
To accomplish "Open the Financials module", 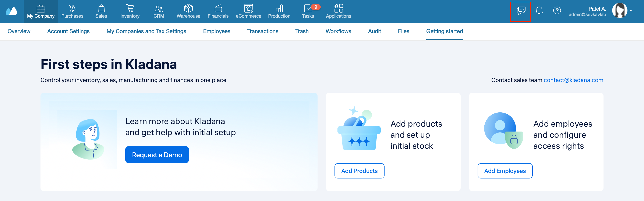I will (x=218, y=11).
